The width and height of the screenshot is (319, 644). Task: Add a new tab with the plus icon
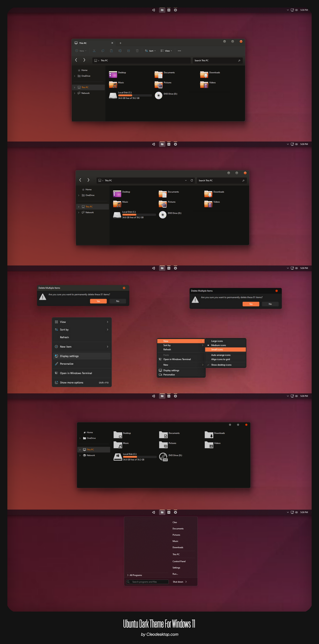pos(120,43)
